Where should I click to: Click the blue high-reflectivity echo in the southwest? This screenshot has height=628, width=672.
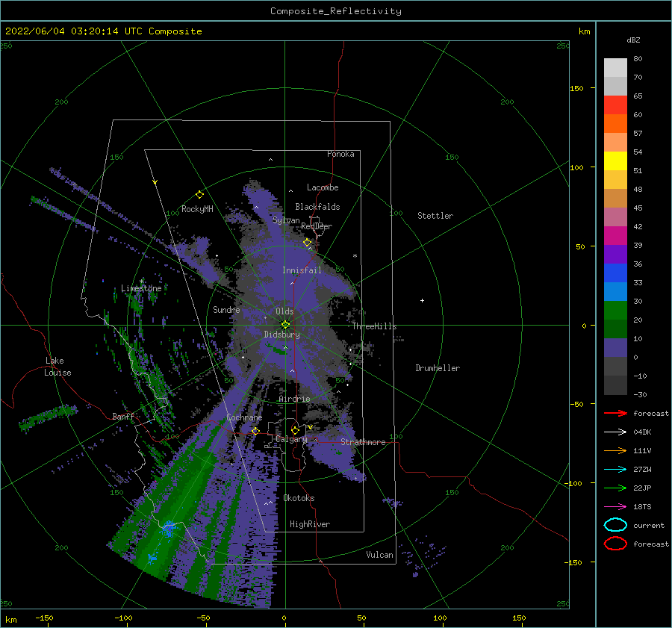point(168,529)
